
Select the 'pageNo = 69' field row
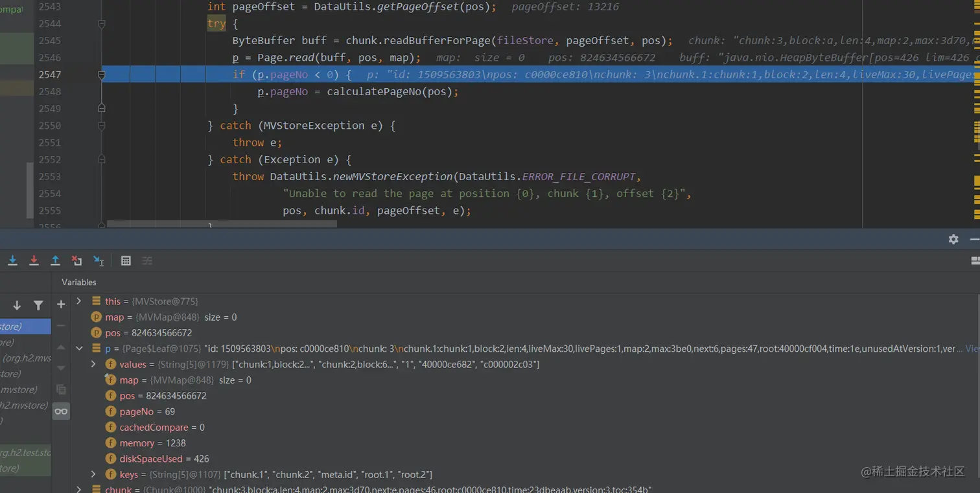coord(526,411)
